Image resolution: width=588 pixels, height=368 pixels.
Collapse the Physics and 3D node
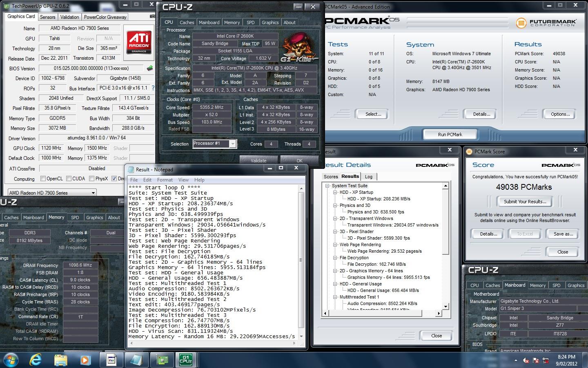tap(335, 205)
